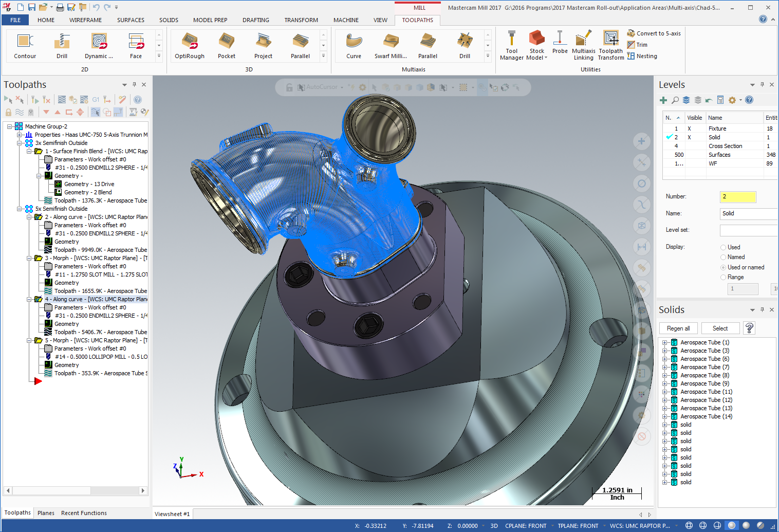Toggle visibility of the WF level
The width and height of the screenshot is (779, 532).
[695, 163]
